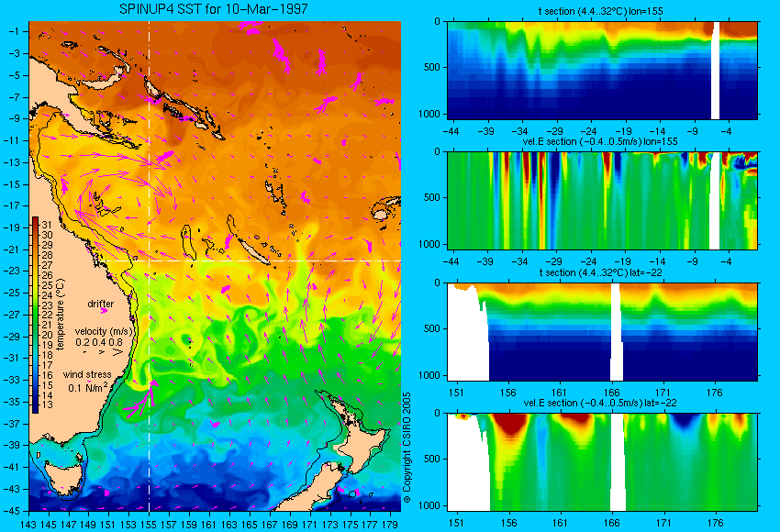780x532 pixels.
Task: Click the wind stress 0.1 N/m² legend label
Action: 87,381
